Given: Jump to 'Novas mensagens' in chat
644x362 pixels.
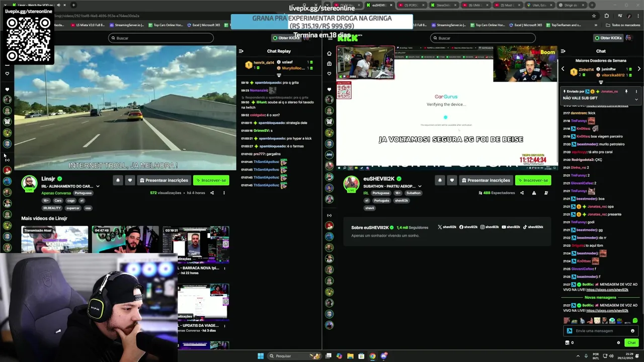Looking at the screenshot, I should [601, 297].
